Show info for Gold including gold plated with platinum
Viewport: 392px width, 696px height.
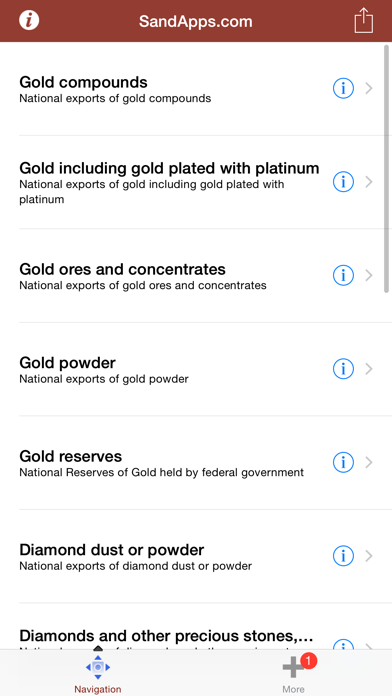(x=343, y=182)
